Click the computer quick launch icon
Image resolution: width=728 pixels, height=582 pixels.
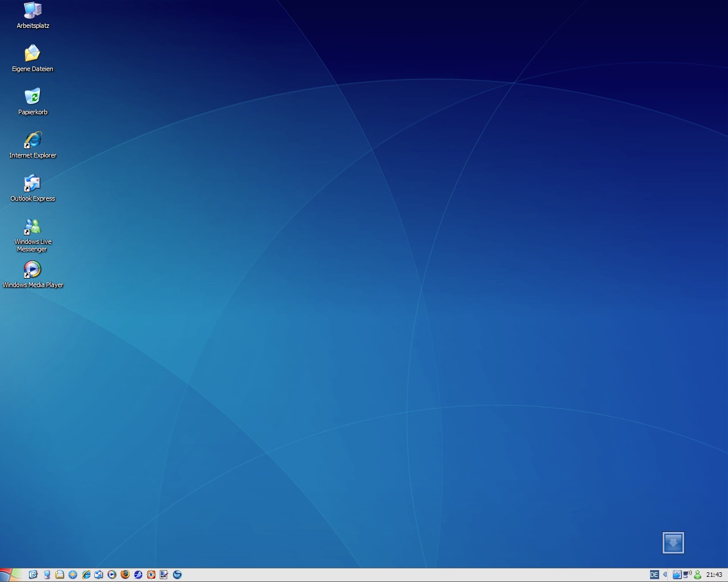tap(47, 575)
